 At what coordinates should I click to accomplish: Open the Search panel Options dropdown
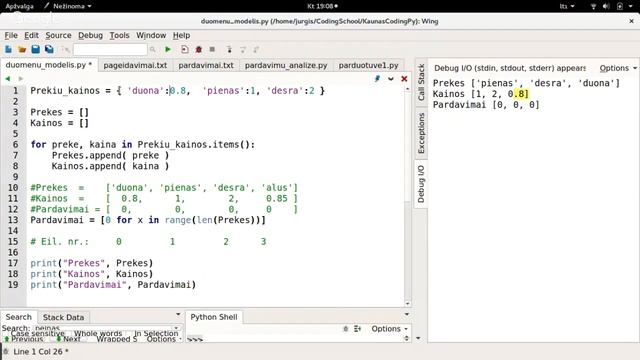click(x=164, y=339)
